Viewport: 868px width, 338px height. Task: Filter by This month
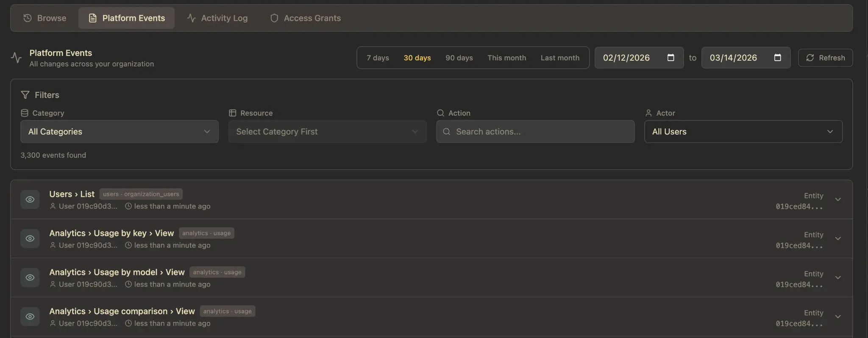pos(506,58)
